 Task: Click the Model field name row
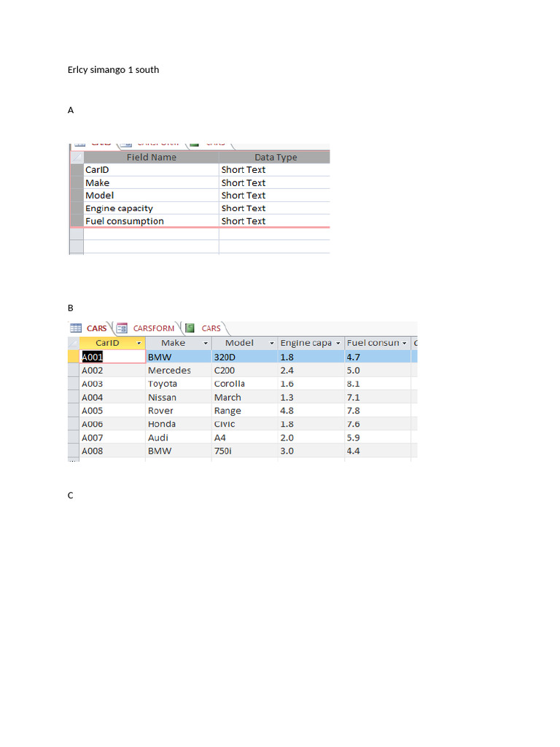pyautogui.click(x=152, y=196)
